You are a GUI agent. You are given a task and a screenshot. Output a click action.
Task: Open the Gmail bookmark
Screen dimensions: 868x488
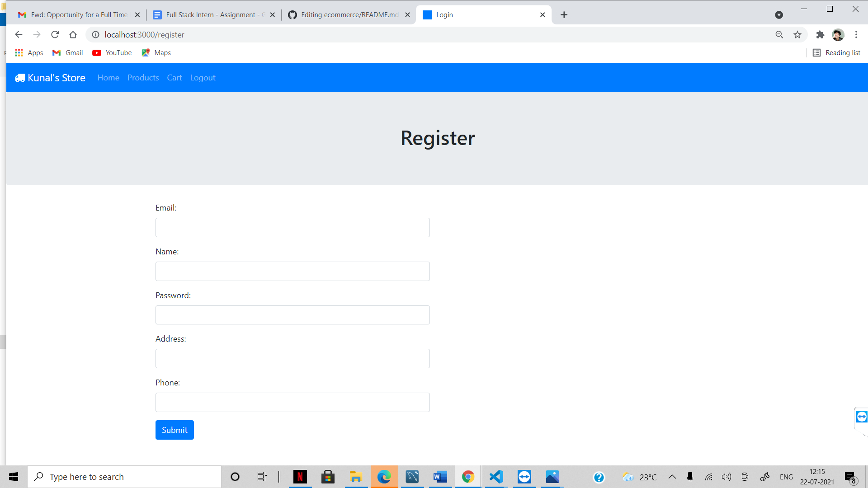point(68,53)
